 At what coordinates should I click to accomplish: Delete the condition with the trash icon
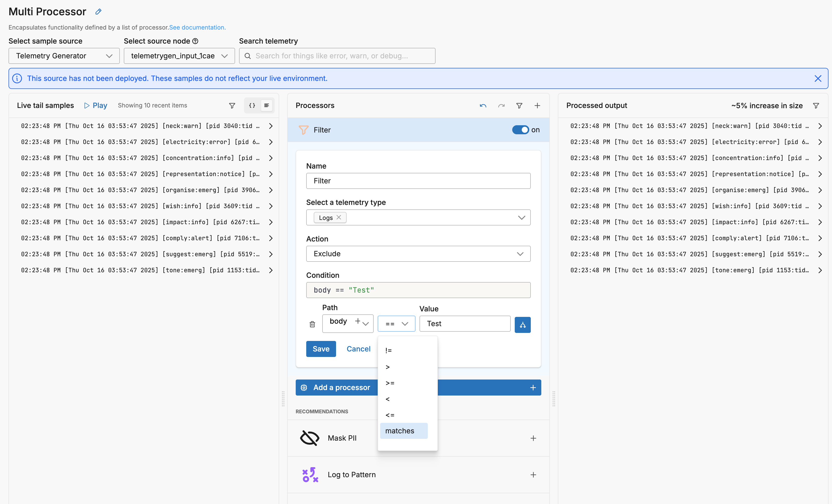point(312,324)
